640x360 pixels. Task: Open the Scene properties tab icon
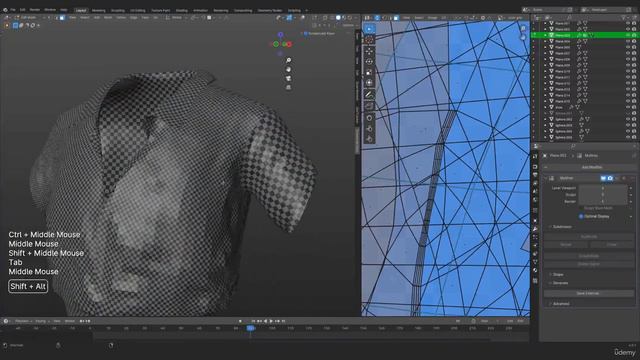(535, 191)
